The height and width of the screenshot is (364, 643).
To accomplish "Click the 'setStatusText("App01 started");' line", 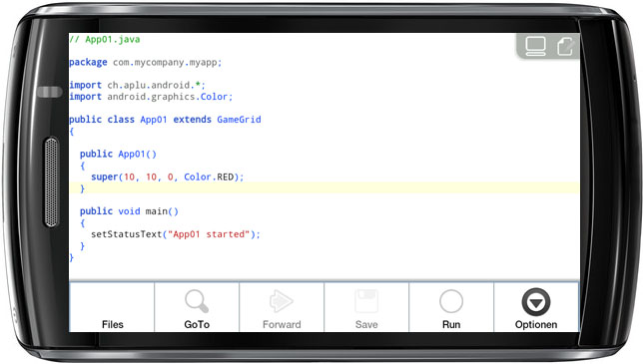I will (176, 234).
